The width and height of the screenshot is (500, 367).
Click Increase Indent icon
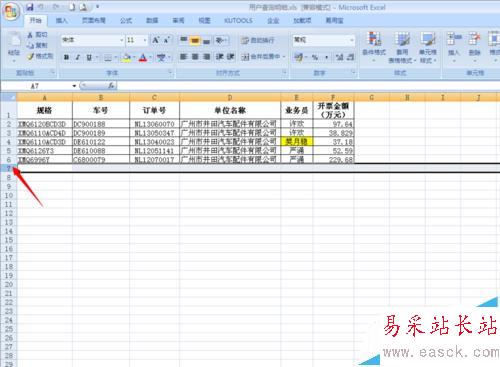coord(231,57)
